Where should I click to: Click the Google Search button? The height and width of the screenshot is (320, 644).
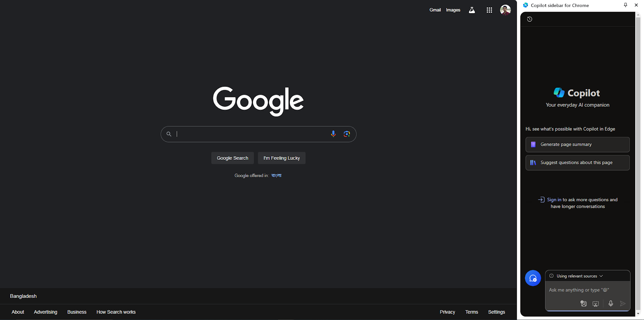click(x=233, y=158)
